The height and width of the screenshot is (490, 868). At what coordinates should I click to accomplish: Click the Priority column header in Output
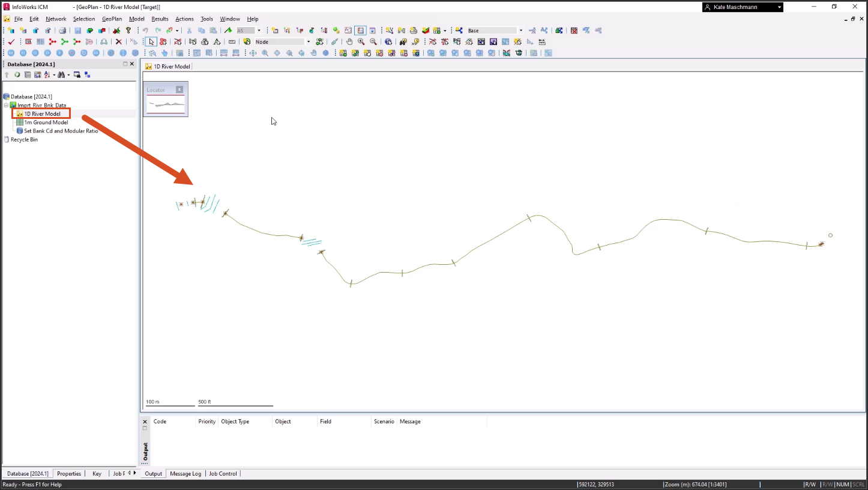click(206, 422)
